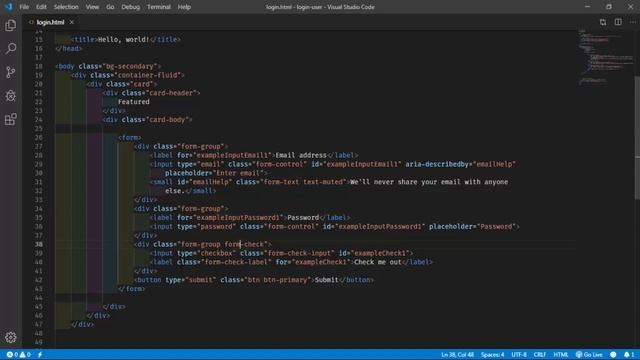640x360 pixels.
Task: Click 'form-text text-muted' class value
Action: click(303, 182)
